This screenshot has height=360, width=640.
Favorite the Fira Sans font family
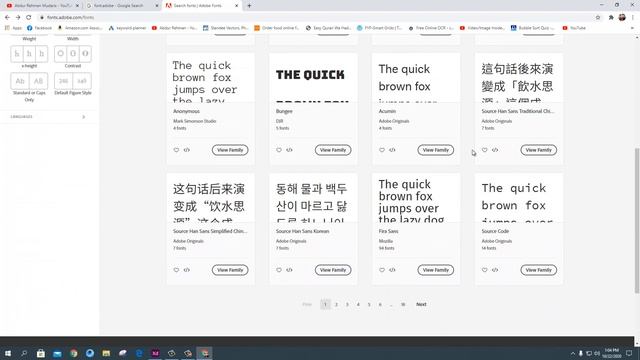(382, 270)
